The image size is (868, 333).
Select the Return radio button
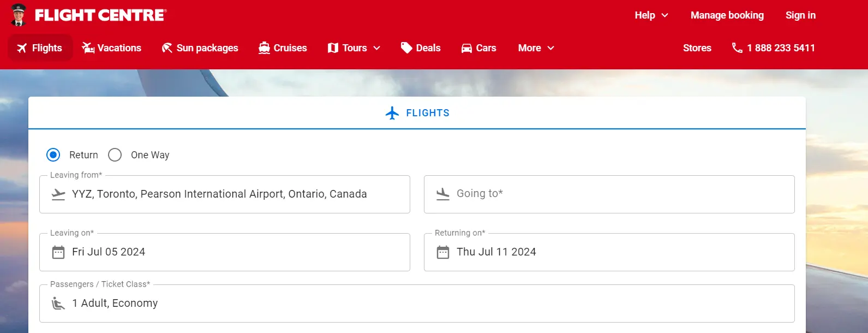(x=53, y=155)
